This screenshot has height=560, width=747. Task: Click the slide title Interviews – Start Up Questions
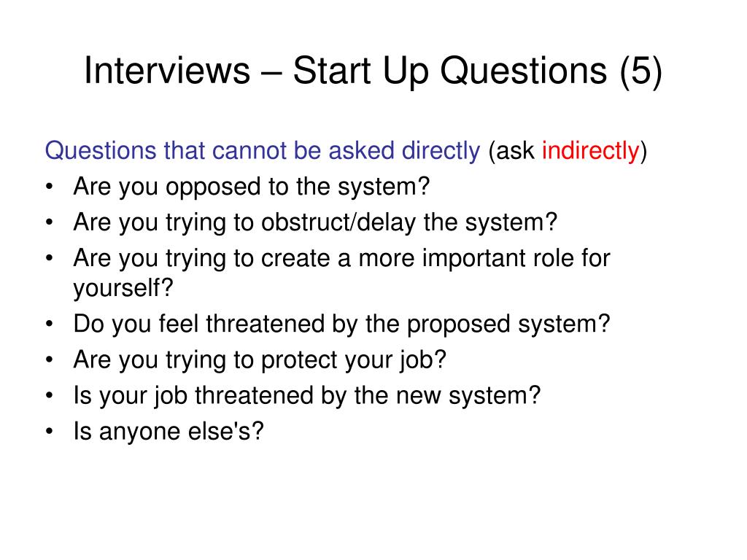pyautogui.click(x=373, y=71)
